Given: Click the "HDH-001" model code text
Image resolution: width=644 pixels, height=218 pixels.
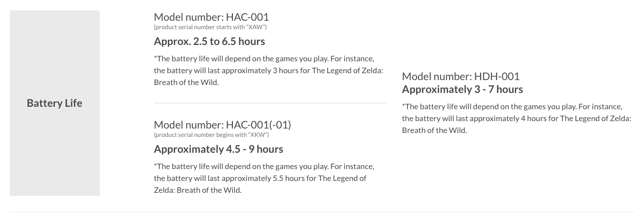Looking at the screenshot, I should [496, 76].
